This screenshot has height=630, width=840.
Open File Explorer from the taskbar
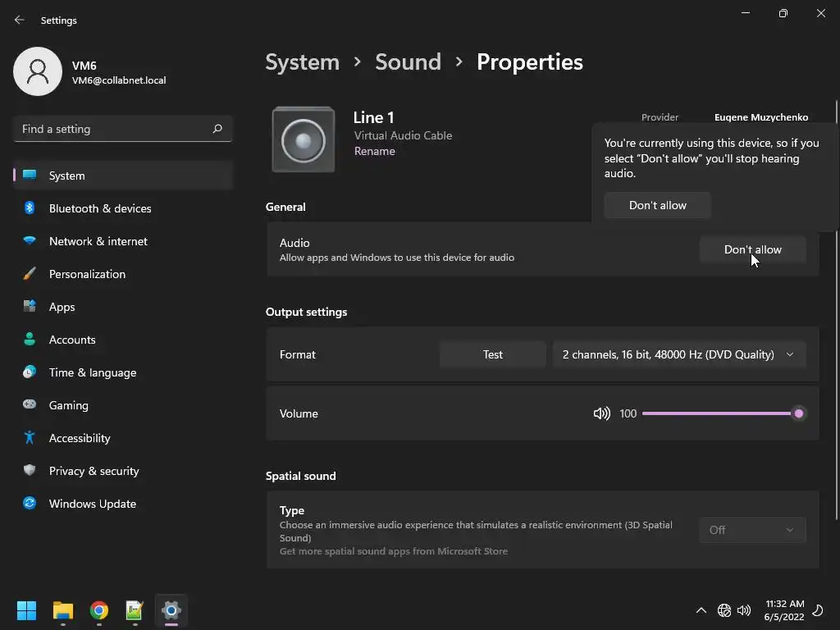[63, 610]
